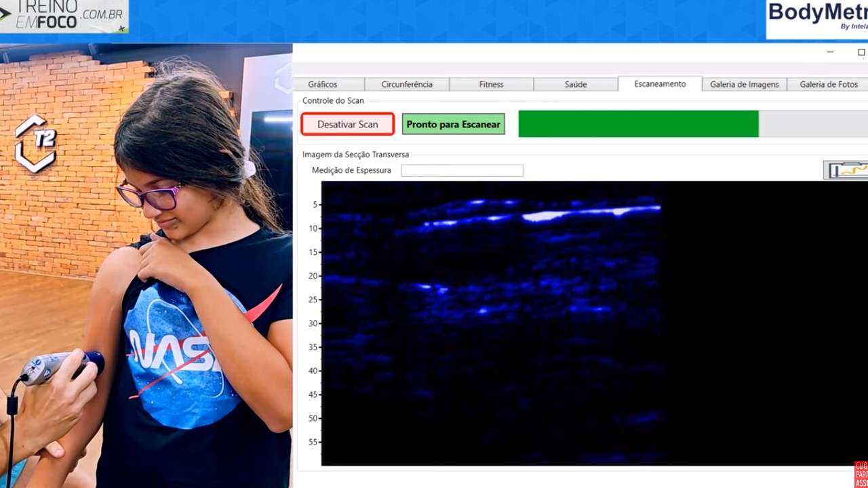Open the Galeria de Fotos tab
Screen dimensions: 868x488
(x=828, y=84)
